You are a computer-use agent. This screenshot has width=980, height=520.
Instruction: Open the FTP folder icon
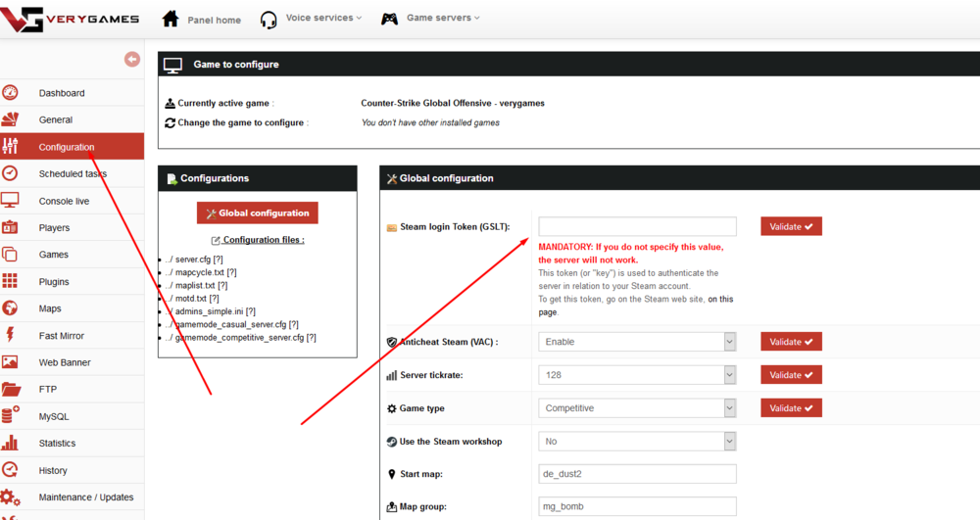(11, 389)
